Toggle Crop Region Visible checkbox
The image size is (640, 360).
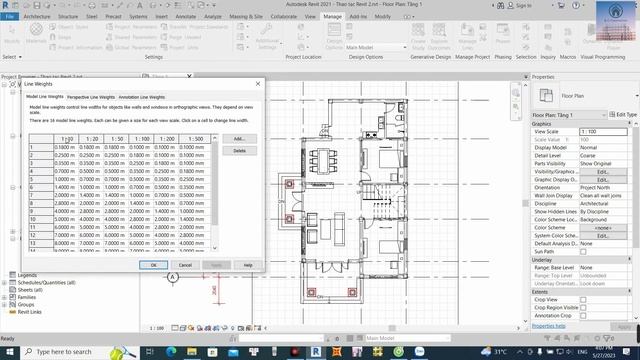[x=583, y=308]
